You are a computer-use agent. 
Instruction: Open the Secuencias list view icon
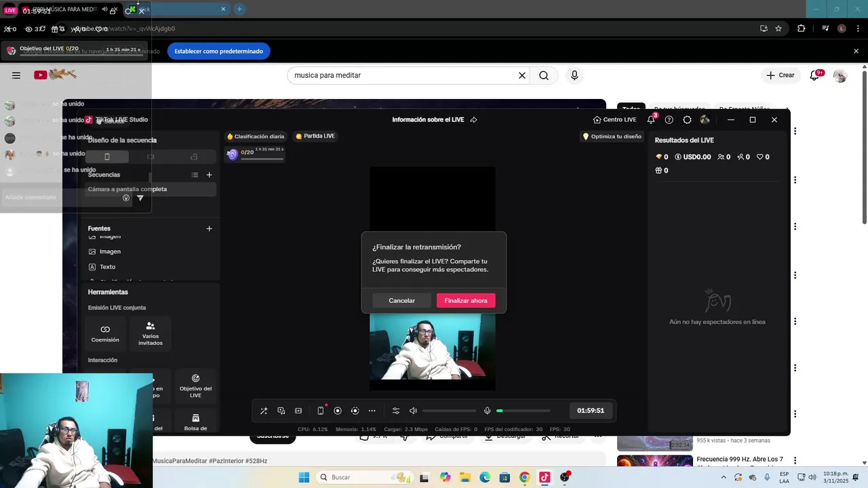195,175
